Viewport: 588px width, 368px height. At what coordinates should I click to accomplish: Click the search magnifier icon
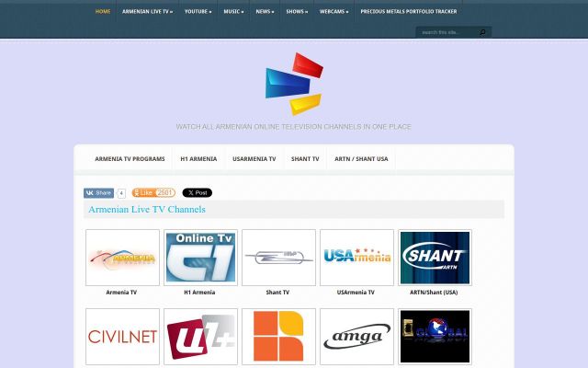click(482, 32)
